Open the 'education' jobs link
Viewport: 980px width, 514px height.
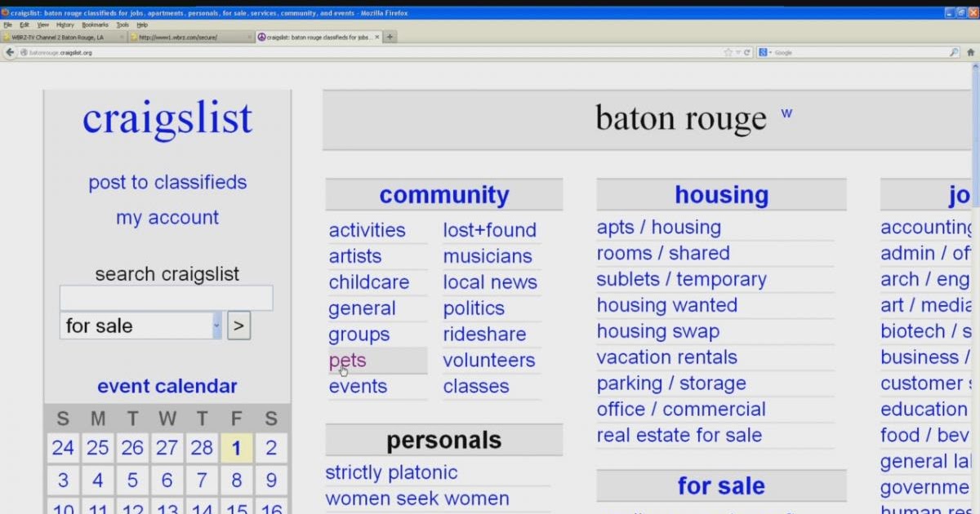pyautogui.click(x=924, y=410)
